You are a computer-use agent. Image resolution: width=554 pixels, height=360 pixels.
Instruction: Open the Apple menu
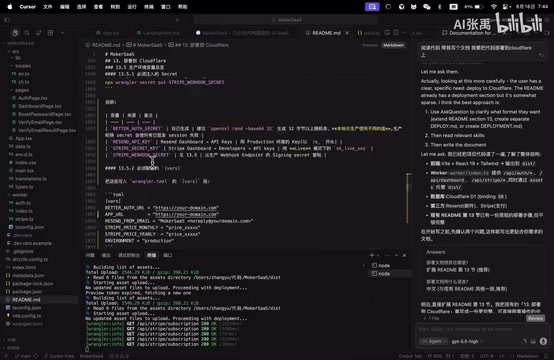tap(10, 6)
